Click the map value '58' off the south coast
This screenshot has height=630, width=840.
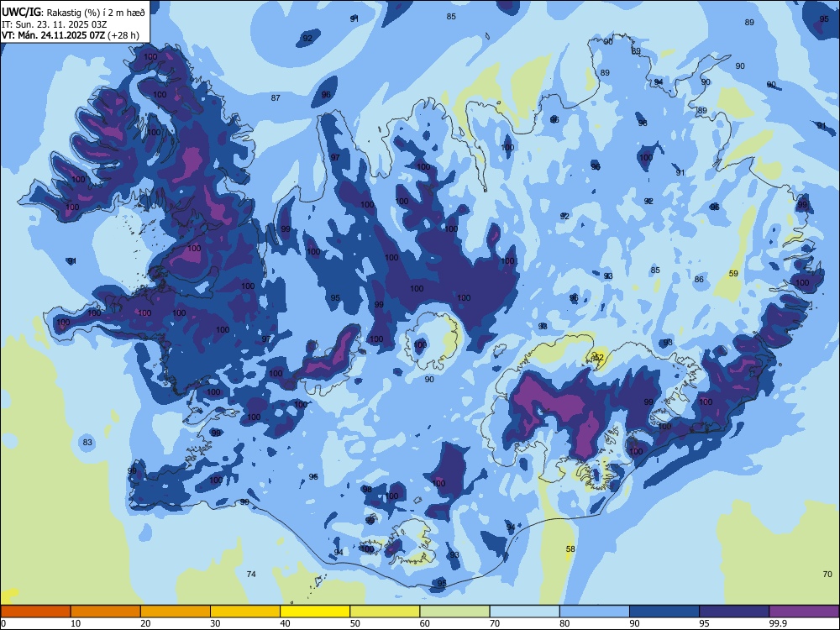point(570,549)
